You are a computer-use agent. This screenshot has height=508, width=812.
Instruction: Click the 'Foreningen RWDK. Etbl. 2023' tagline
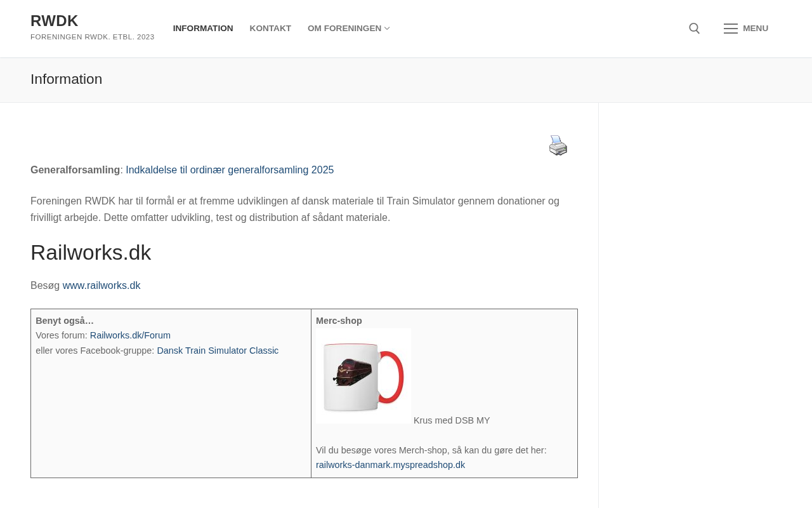[93, 37]
